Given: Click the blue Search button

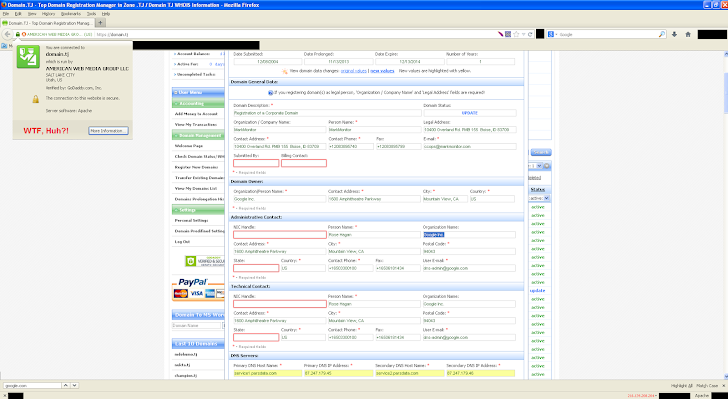Looking at the screenshot, I should 540,152.
